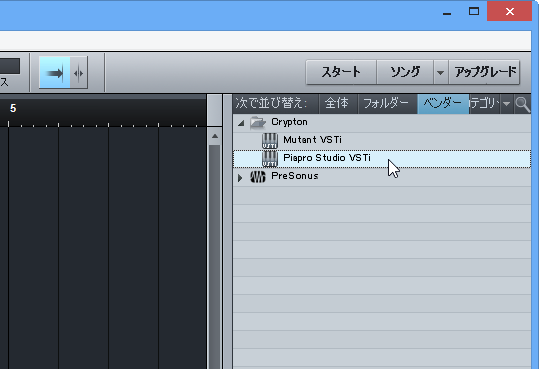Minimize the application window
Viewport: 539px width, 369px height.
[447, 12]
